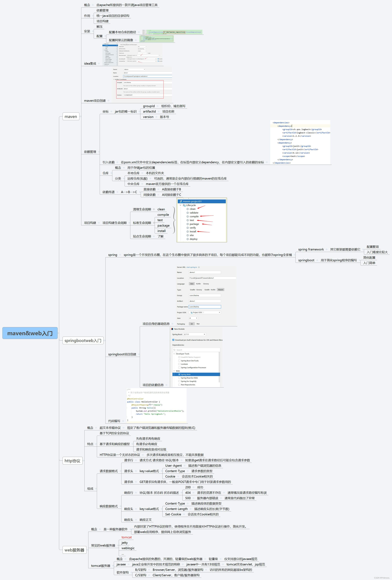Open the Project SDK dropdown
This screenshot has height=580, width=392.
tap(205, 312)
